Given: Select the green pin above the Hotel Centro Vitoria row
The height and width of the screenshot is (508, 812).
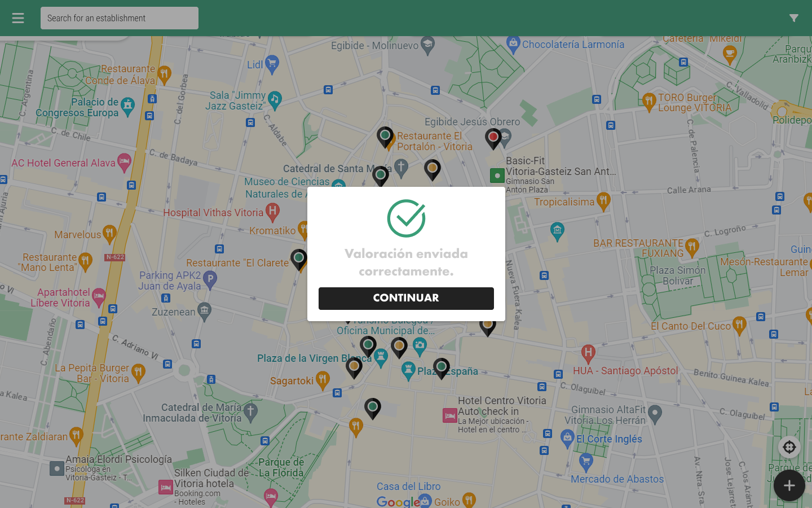Looking at the screenshot, I should coord(373,409).
